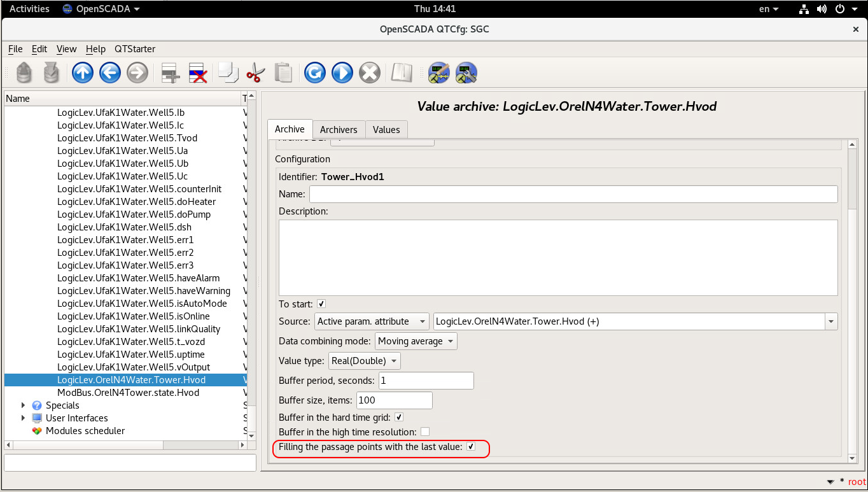Viewport: 868px width, 492px height.
Task: Switch to the Archivers tab
Action: tap(339, 129)
